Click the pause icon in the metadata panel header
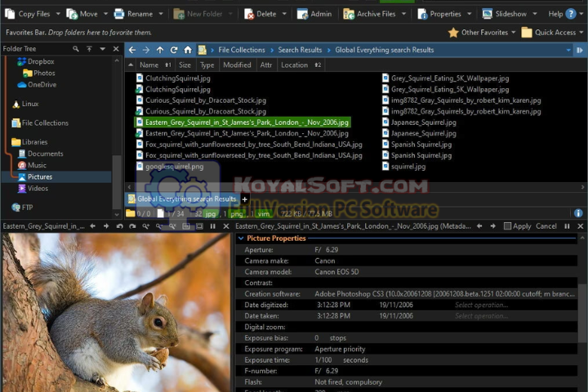The width and height of the screenshot is (588, 392). point(567,226)
